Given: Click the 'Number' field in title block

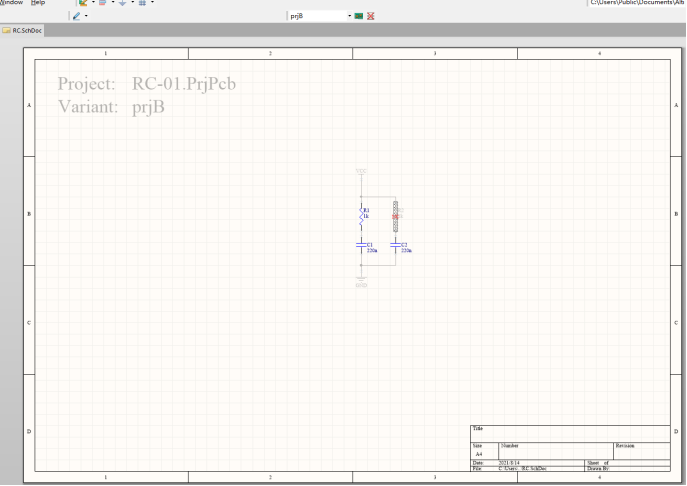Looking at the screenshot, I should (x=556, y=451).
